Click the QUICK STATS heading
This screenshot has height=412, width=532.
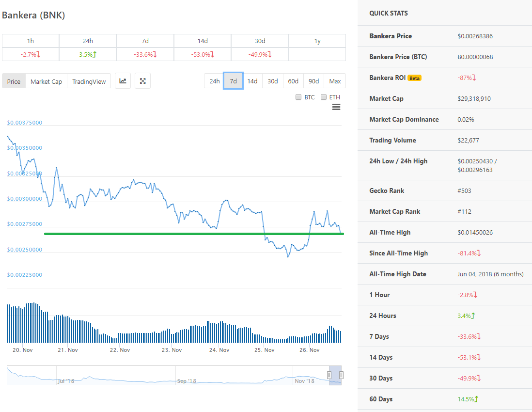[389, 13]
